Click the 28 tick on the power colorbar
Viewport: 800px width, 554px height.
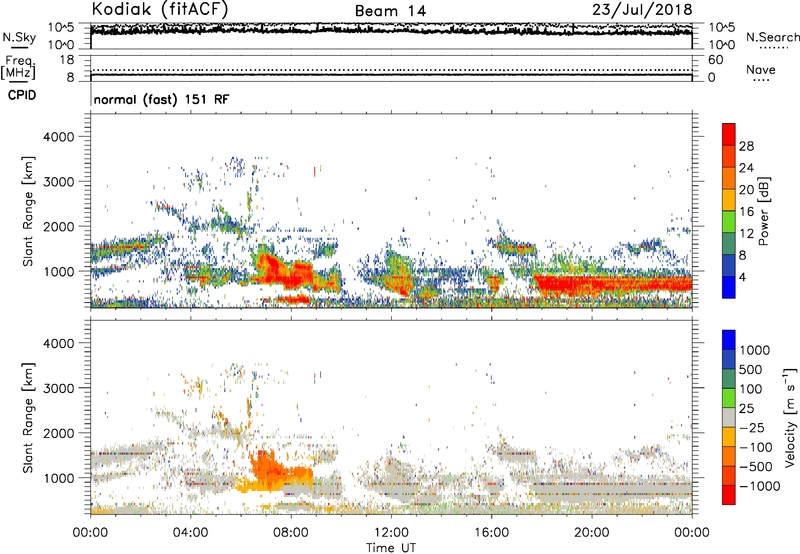(x=746, y=146)
